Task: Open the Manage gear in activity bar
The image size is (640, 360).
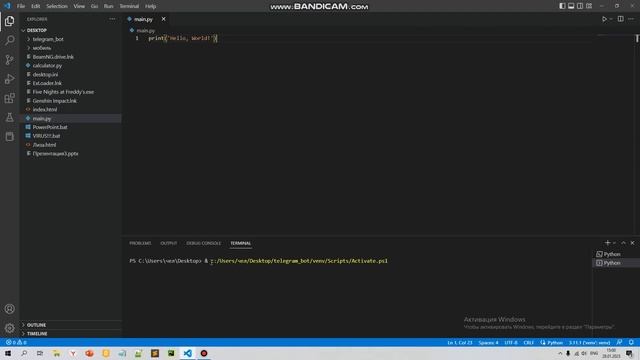Action: [x=9, y=328]
